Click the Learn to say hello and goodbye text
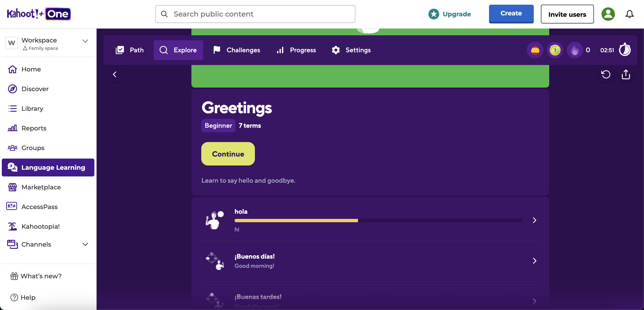 (x=248, y=180)
